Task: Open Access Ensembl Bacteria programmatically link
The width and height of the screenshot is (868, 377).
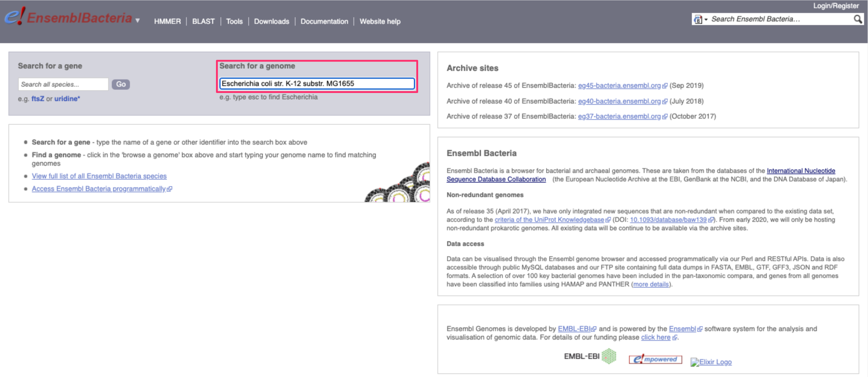Action: tap(99, 188)
